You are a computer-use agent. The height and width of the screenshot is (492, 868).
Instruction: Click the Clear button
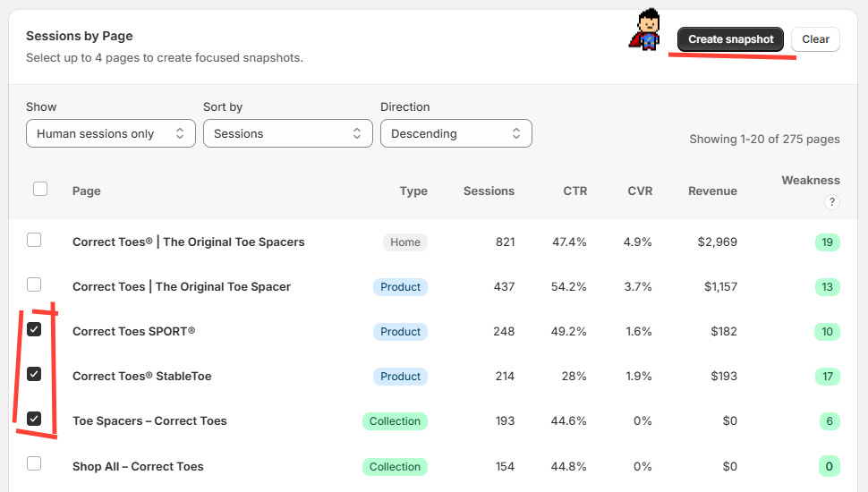[815, 39]
